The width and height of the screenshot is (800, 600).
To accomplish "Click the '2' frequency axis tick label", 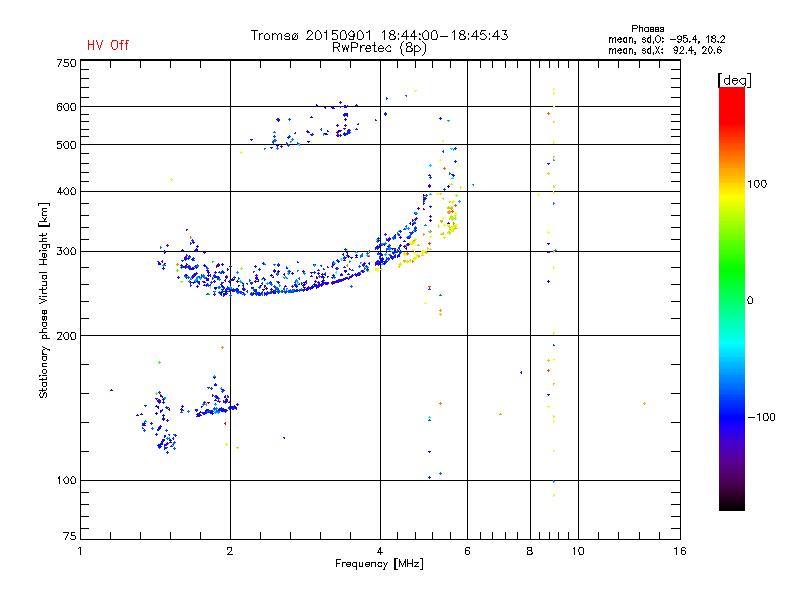I will pyautogui.click(x=230, y=551).
